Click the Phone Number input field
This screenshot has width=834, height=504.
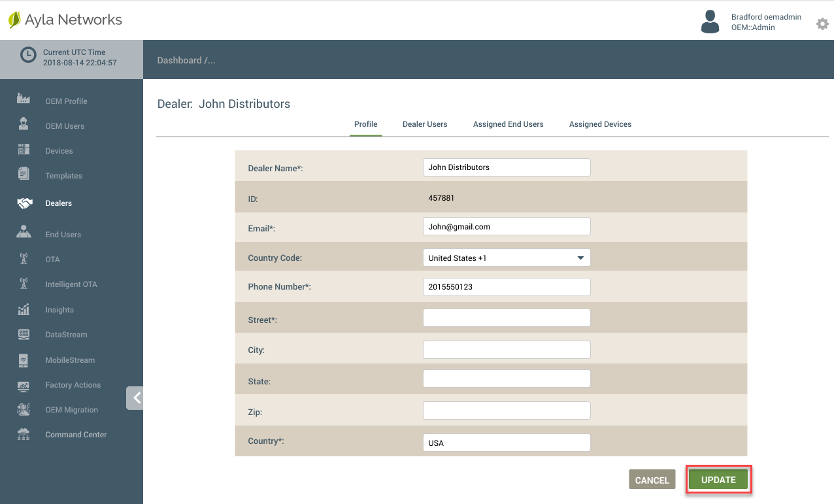pos(507,287)
